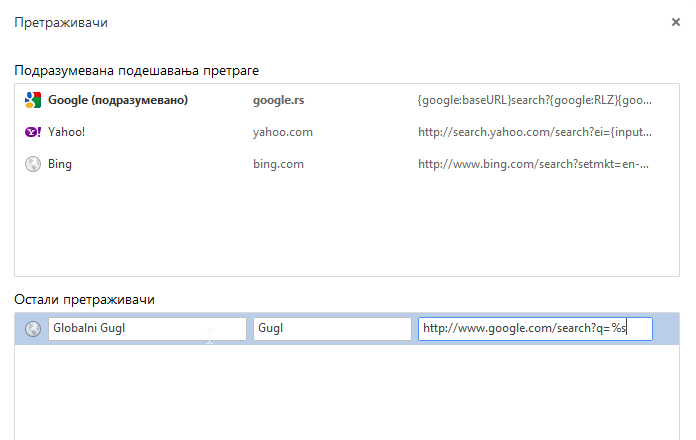Click the bing.com keyword
The width and height of the screenshot is (696, 440).
click(278, 164)
